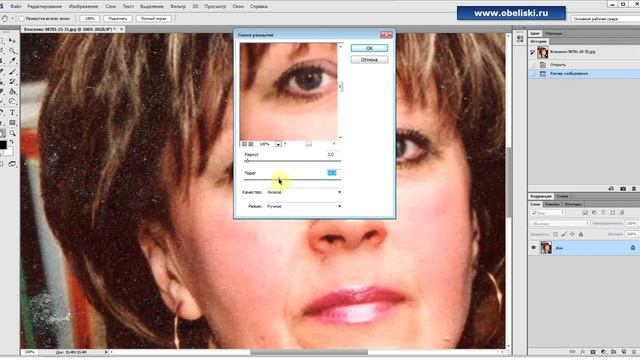This screenshot has width=640, height=360.
Task: Select the Paint Bucket tool
Action: coord(12,92)
